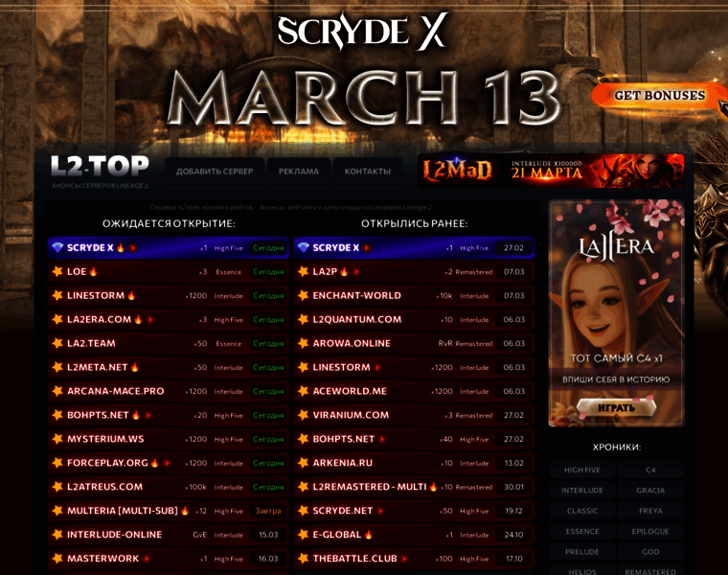The image size is (728, 575).
Task: Click the ОТКРЫЛИСЬ РАНЕЕ column heading
Action: 415,223
